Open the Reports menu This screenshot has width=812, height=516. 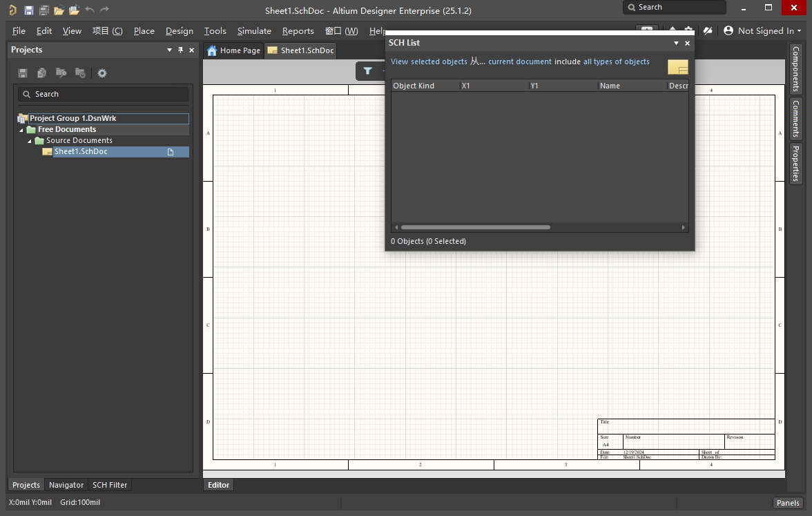click(298, 30)
